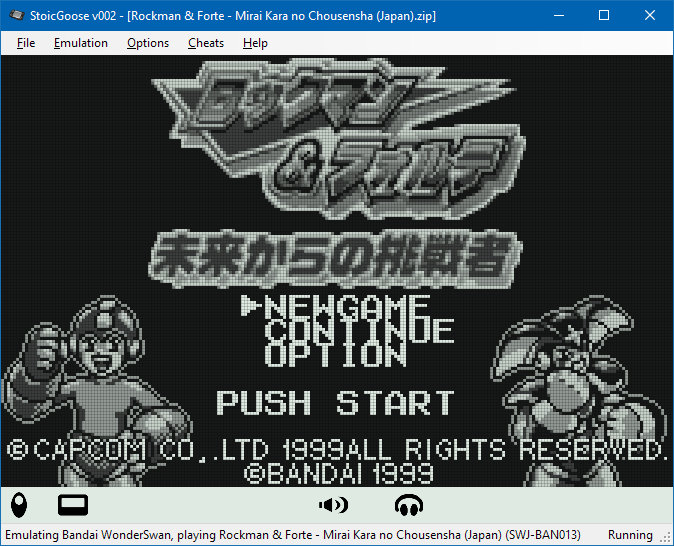Click the ©BANDAI 1999 copyright text
The height and width of the screenshot is (546, 674).
click(338, 474)
